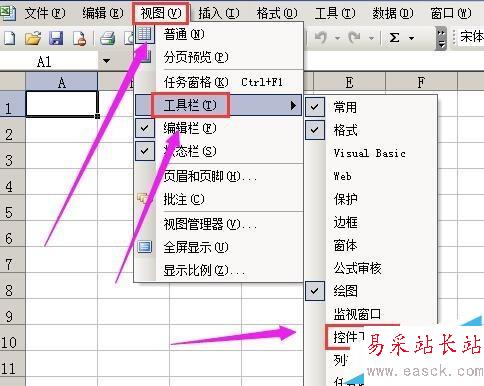Screen dimensions: 484x386
Task: Enable the Visual Basic toolbar
Action: tap(371, 153)
